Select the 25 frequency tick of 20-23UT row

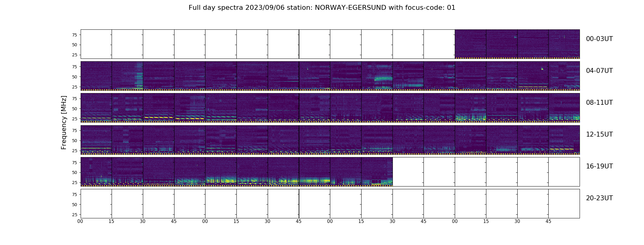(75, 215)
